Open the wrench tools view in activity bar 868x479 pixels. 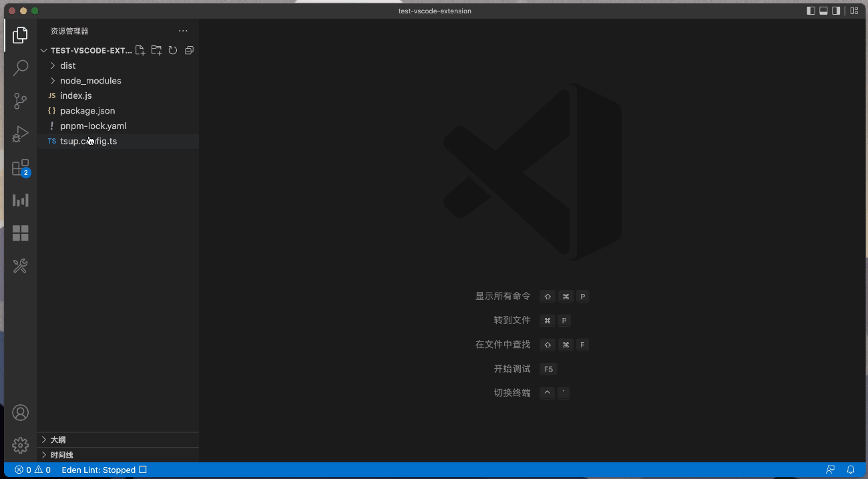point(21,267)
